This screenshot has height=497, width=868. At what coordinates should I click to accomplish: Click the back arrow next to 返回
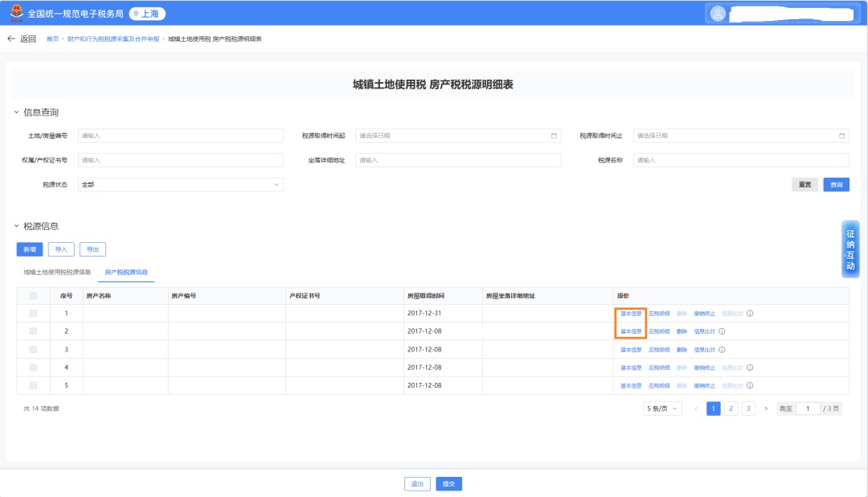click(11, 39)
